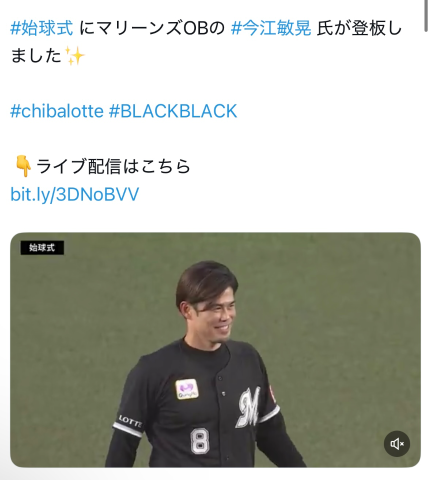Click the sparkles emoji after ました
The width and height of the screenshot is (431, 480).
coord(74,56)
